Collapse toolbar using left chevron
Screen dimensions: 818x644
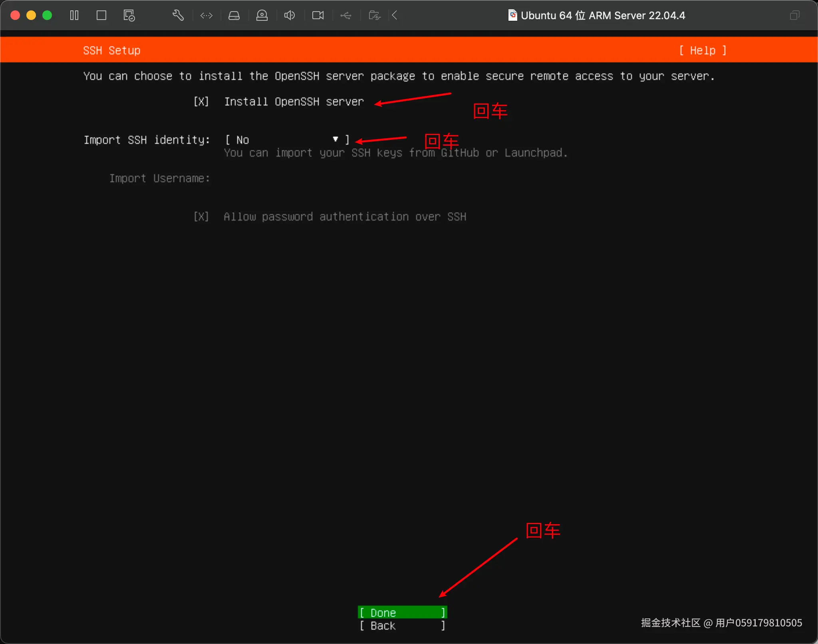click(395, 15)
